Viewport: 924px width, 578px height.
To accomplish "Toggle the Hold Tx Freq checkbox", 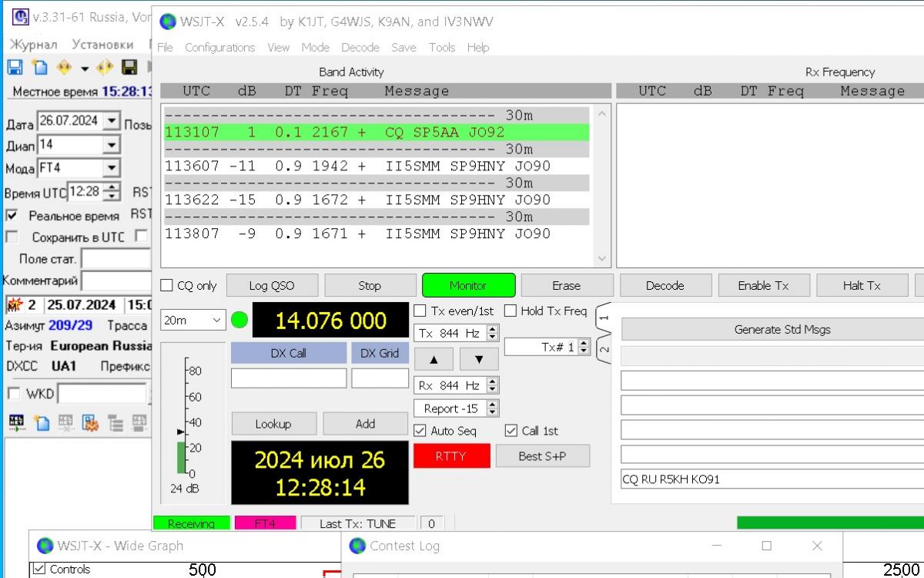I will [x=511, y=311].
